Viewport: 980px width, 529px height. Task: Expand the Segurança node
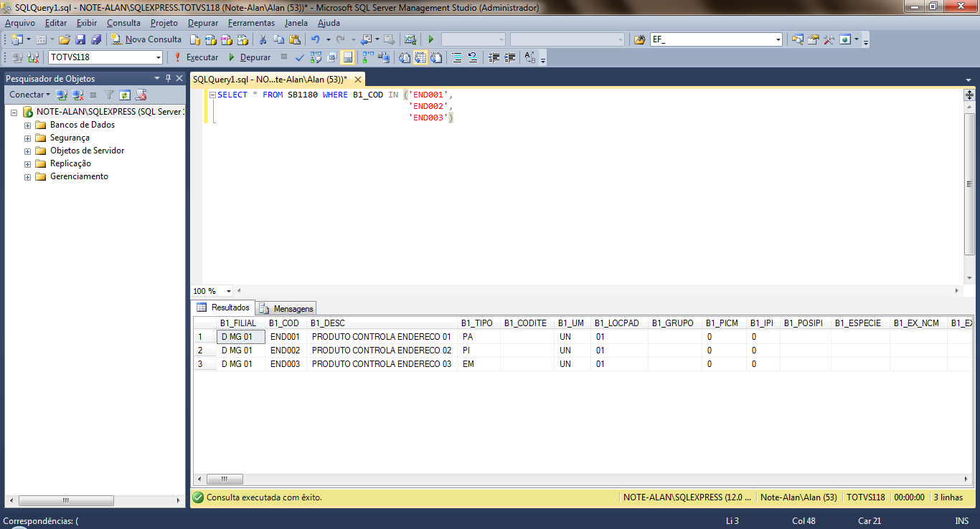[x=28, y=138]
